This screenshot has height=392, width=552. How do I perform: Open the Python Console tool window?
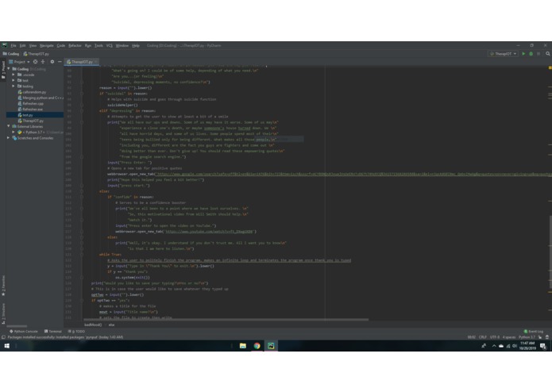pos(24,331)
